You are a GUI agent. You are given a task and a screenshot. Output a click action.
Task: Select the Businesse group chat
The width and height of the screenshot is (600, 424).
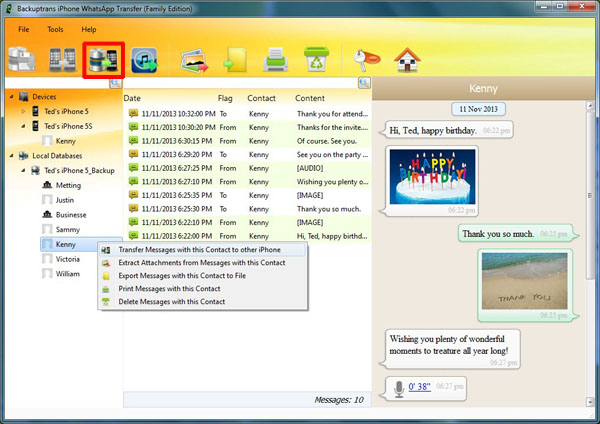(x=71, y=215)
